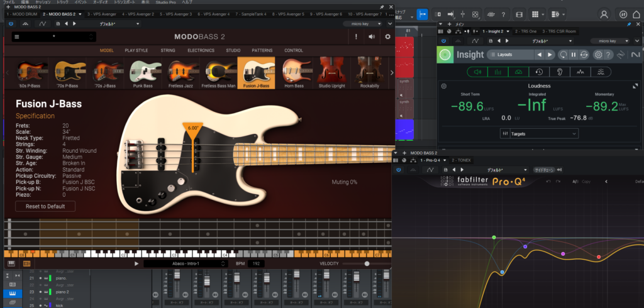Open the ELECTRONICS tab
644x308 pixels.
201,50
